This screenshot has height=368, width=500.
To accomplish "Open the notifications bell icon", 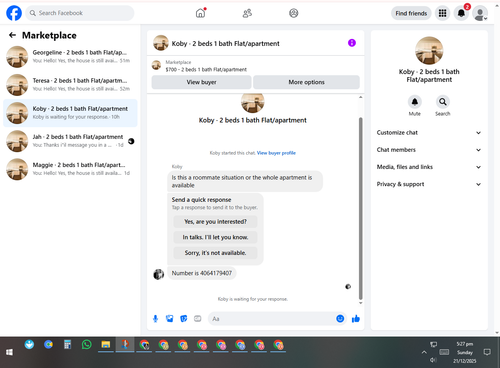I will pos(461,13).
